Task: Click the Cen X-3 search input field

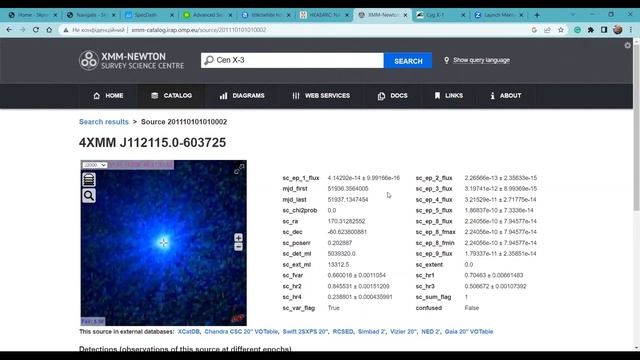Action: tap(292, 60)
